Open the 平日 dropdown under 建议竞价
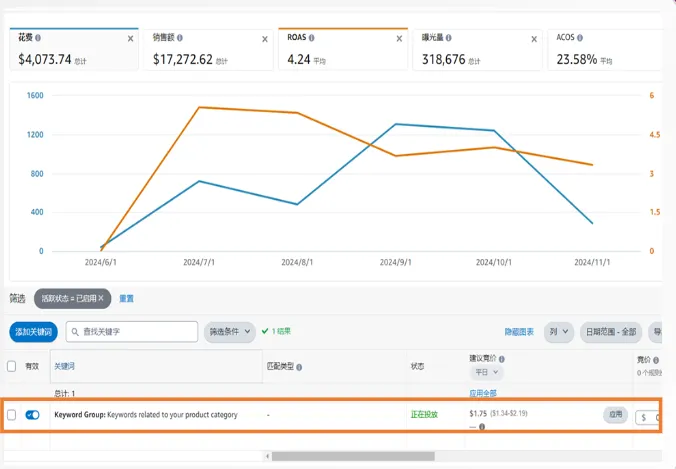Screen dimensions: 676x469 tap(485, 372)
